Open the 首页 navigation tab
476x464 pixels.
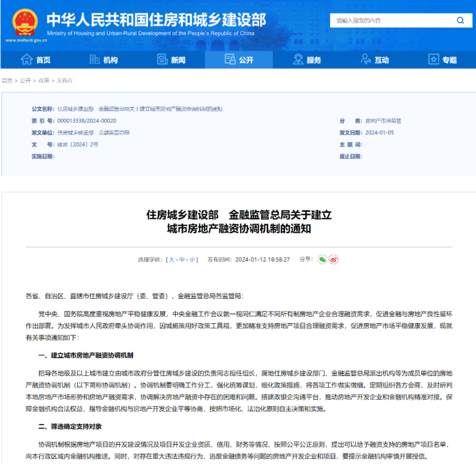click(35, 60)
